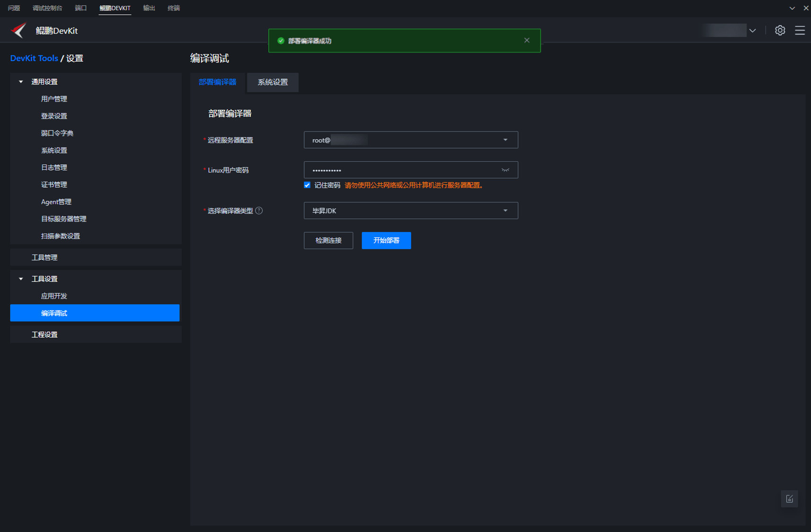Screen dimensions: 811x532
Task: Open the hamburger menu icon
Action: pyautogui.click(x=800, y=30)
